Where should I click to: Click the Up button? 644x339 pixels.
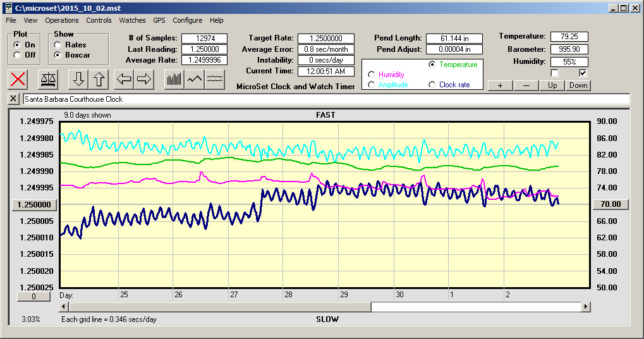[552, 85]
